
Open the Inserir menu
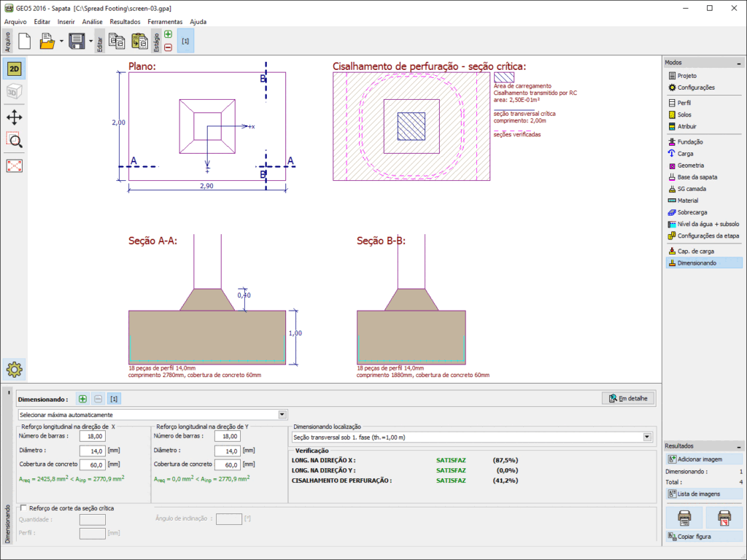pos(66,22)
